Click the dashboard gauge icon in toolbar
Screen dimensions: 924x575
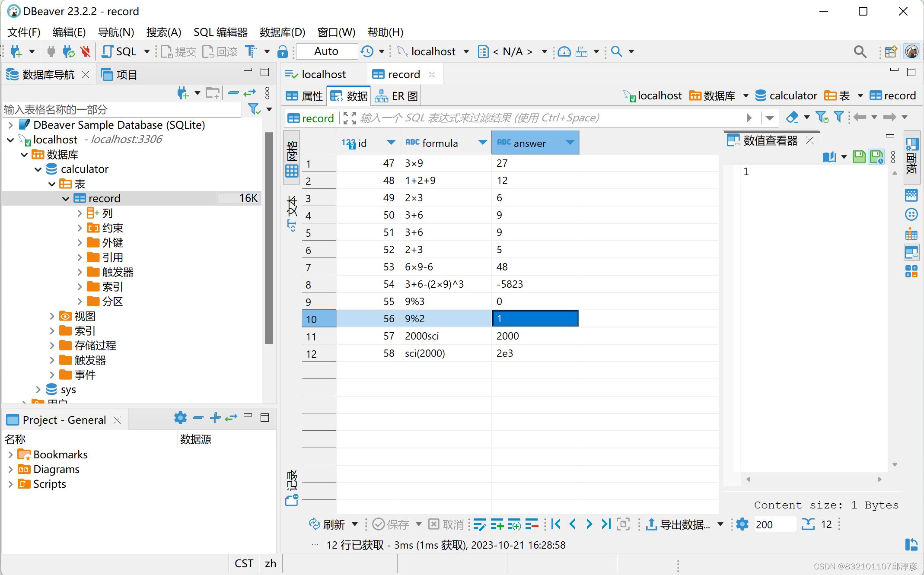pos(564,51)
